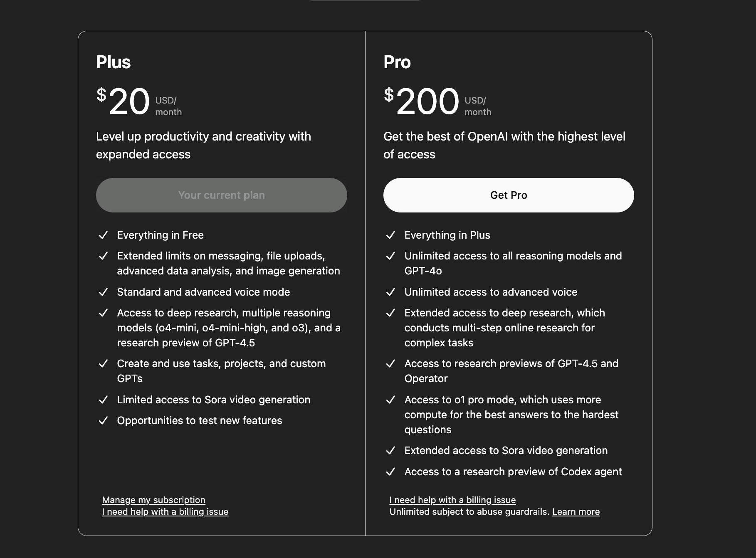Click the checkmark beside Extended access to Sora video generation
This screenshot has height=558, width=756.
(391, 450)
